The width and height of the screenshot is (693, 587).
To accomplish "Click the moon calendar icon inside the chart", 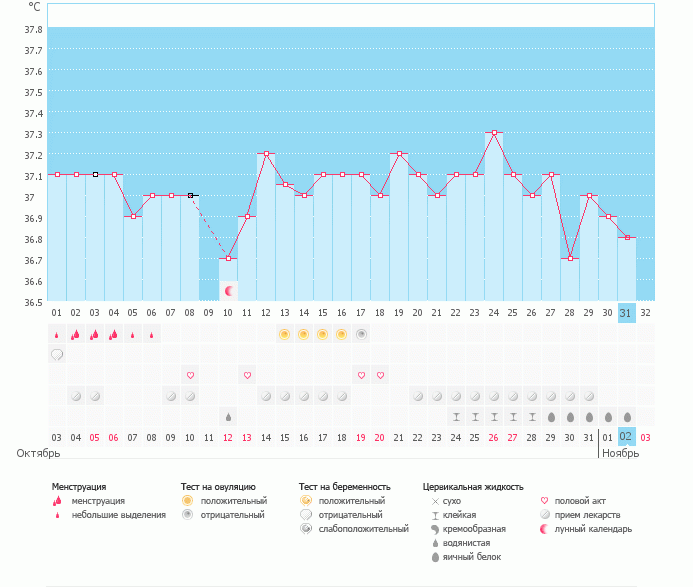I will (x=229, y=290).
